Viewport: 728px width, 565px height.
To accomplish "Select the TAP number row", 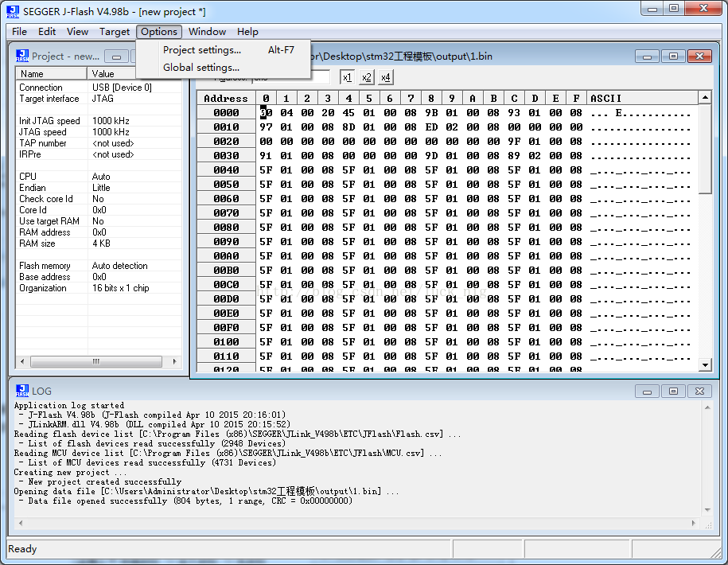I will (99, 143).
